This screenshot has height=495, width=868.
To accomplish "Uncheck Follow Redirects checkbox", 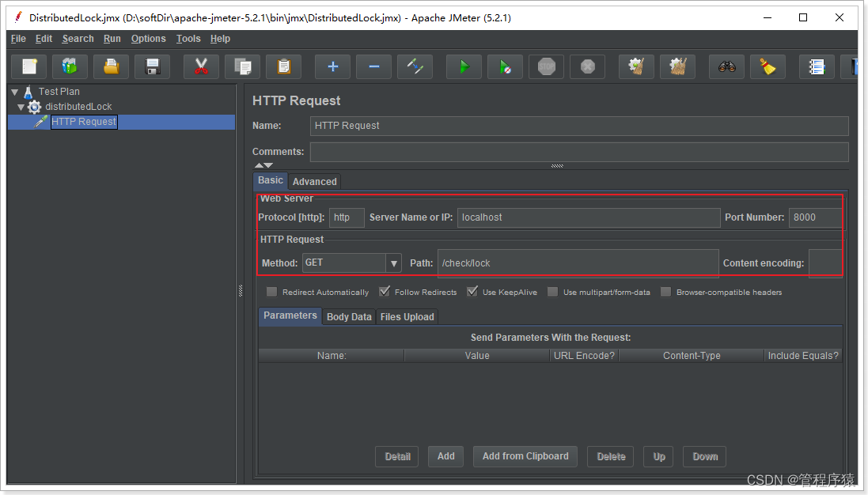I will point(385,292).
